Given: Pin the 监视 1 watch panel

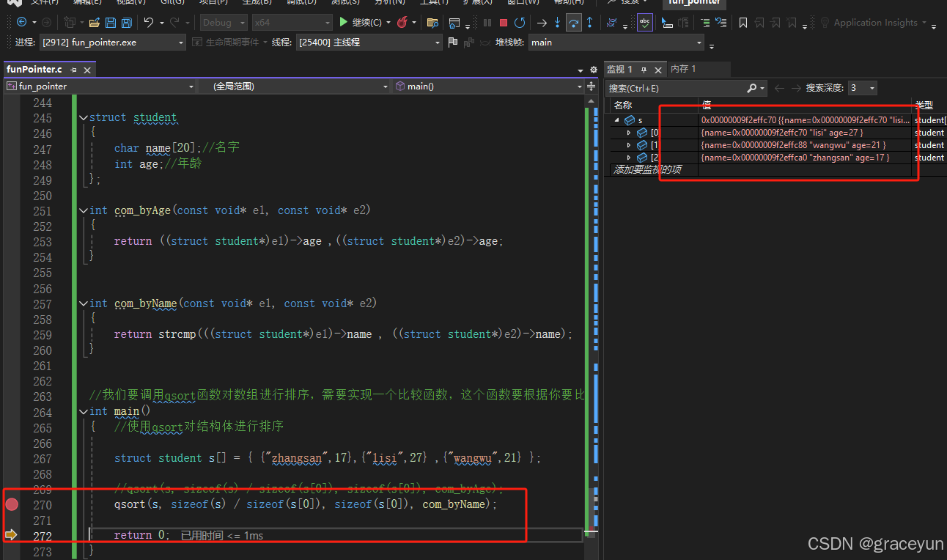Looking at the screenshot, I should (x=644, y=70).
